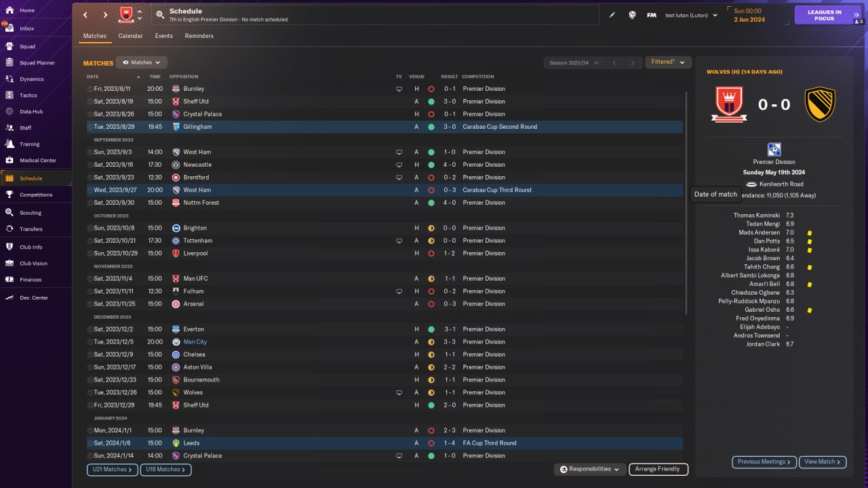868x488 pixels.
Task: Toggle the circle marker on the Brighton row
Action: point(90,228)
